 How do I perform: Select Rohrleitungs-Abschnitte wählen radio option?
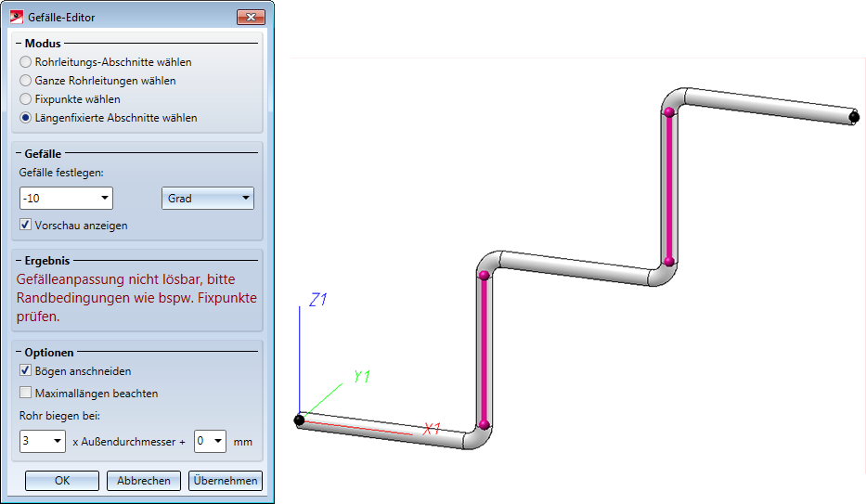click(x=25, y=62)
